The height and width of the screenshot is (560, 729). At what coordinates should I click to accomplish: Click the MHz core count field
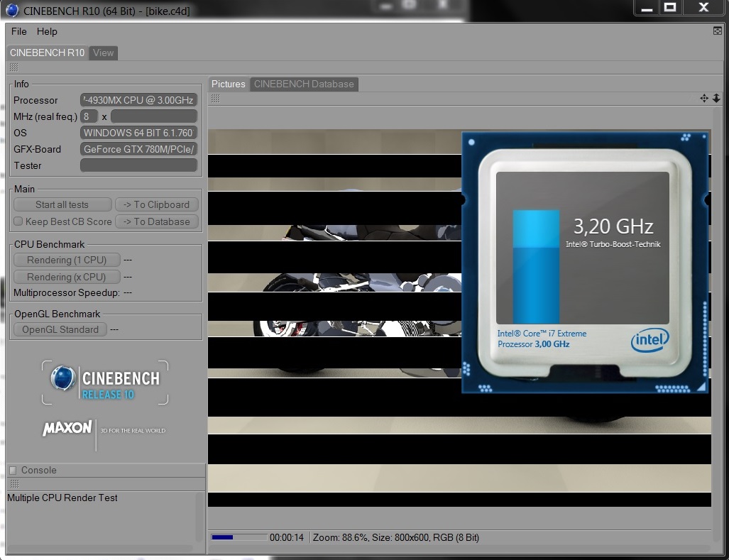(89, 116)
